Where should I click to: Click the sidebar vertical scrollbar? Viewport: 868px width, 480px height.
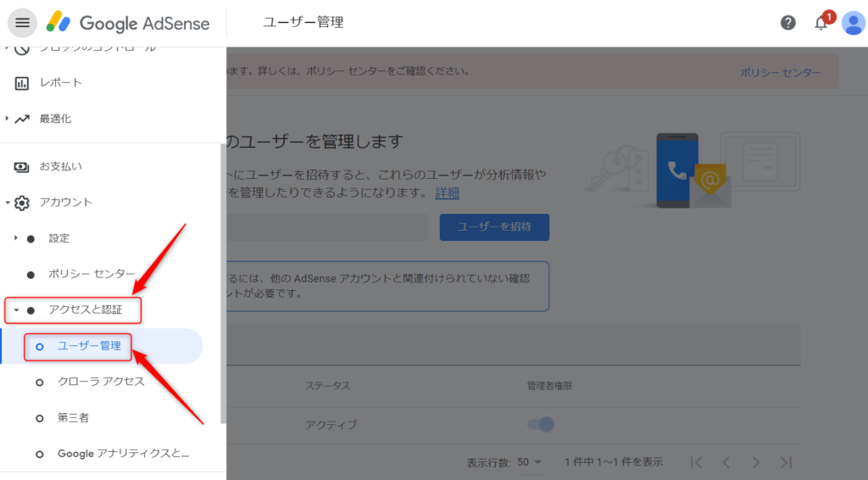click(223, 283)
